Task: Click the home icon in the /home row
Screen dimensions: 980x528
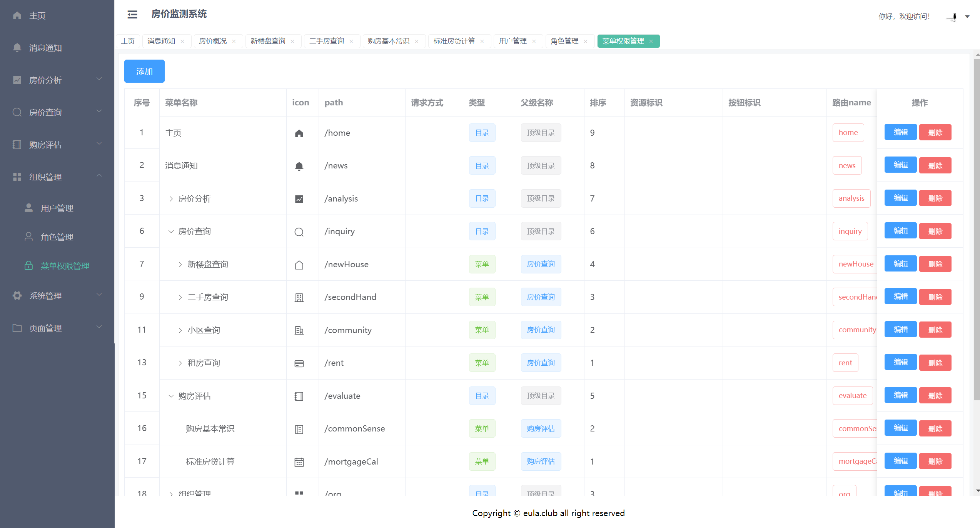Action: pos(299,133)
